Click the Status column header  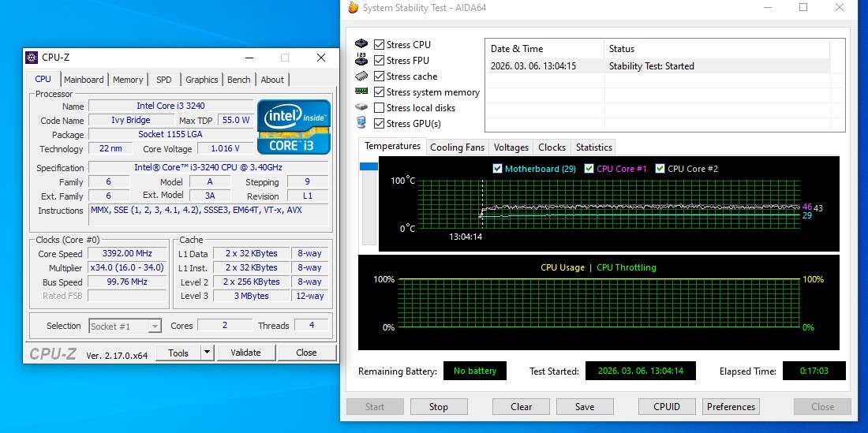click(716, 49)
